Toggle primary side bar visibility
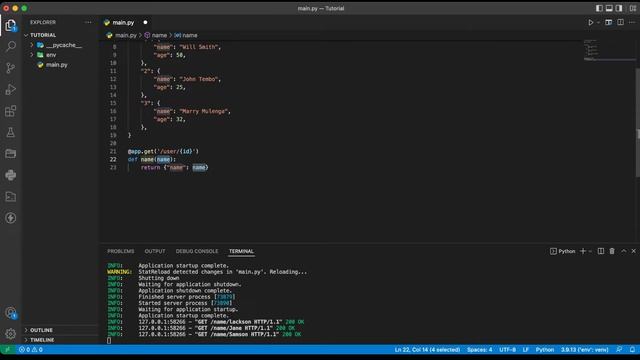 599,8
